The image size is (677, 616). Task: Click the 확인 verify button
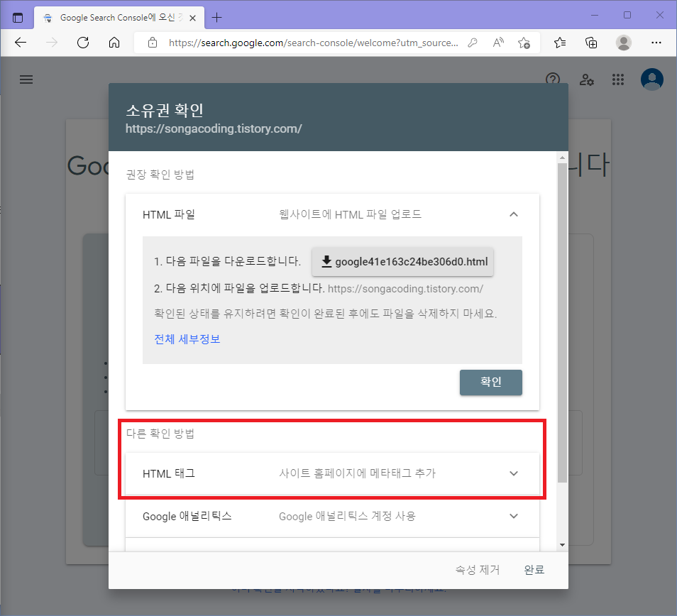click(x=491, y=382)
